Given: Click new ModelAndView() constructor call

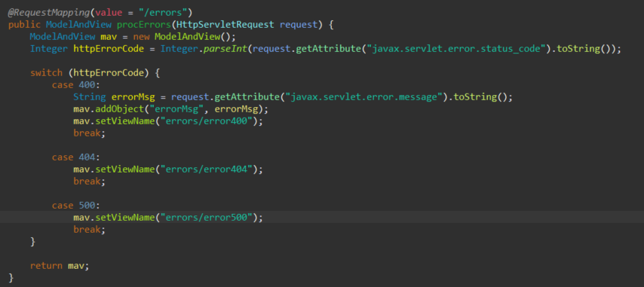Looking at the screenshot, I should pyautogui.click(x=184, y=36).
